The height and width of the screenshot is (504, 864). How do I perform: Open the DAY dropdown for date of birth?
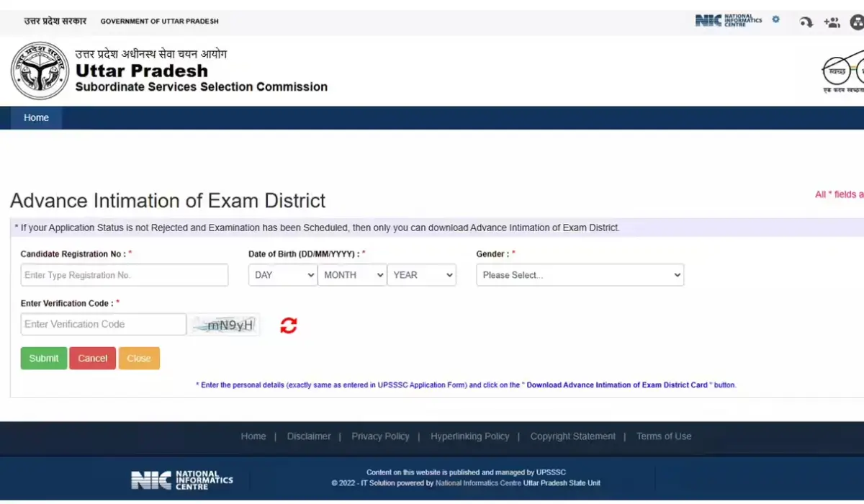pyautogui.click(x=282, y=275)
